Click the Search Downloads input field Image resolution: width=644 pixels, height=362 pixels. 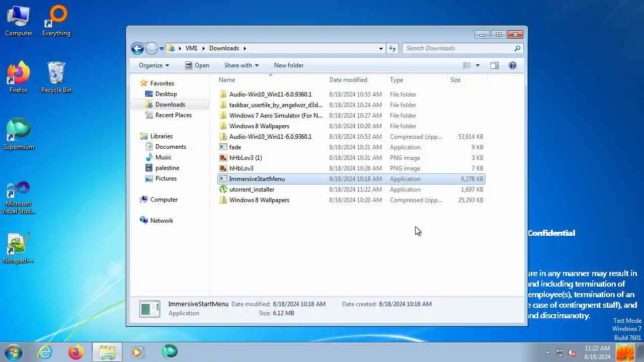(458, 48)
